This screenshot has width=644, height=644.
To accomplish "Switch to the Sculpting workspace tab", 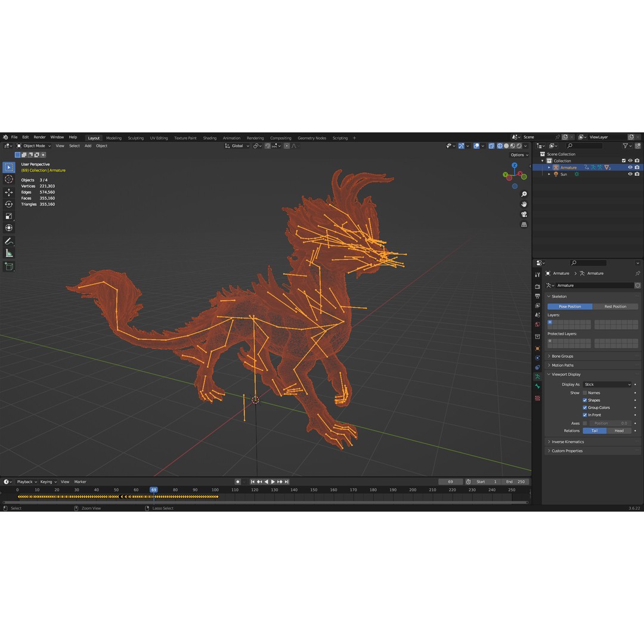I will pos(135,138).
